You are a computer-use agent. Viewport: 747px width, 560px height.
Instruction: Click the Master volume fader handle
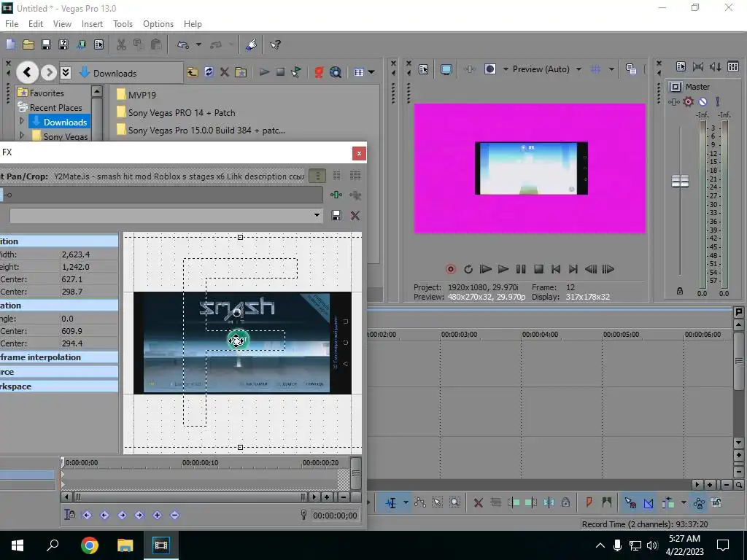pyautogui.click(x=680, y=181)
